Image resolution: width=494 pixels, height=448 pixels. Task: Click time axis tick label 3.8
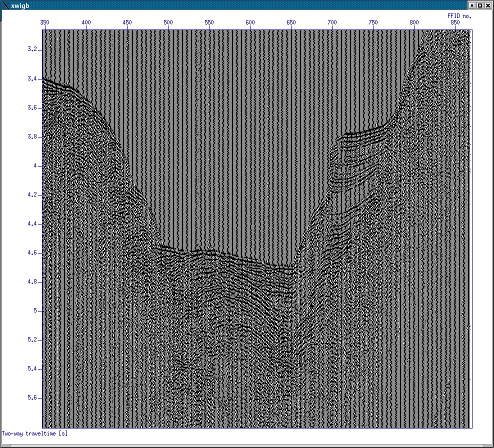(x=32, y=136)
